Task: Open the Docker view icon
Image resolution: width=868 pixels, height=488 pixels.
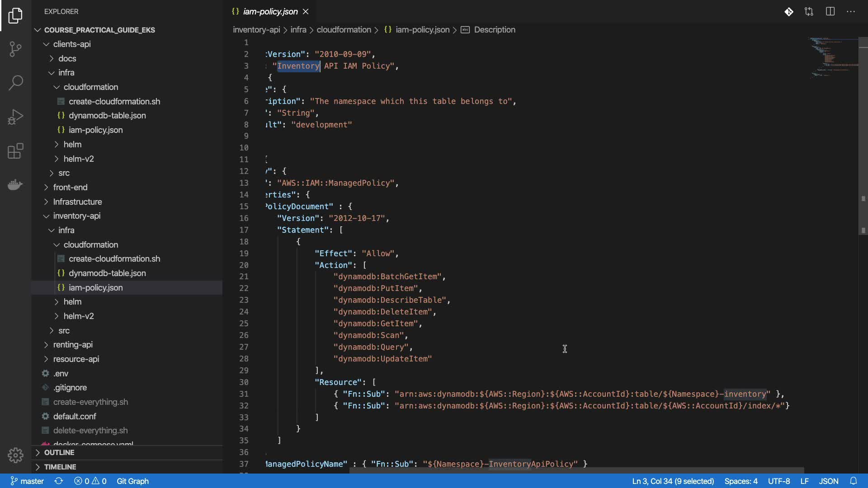Action: [15, 185]
